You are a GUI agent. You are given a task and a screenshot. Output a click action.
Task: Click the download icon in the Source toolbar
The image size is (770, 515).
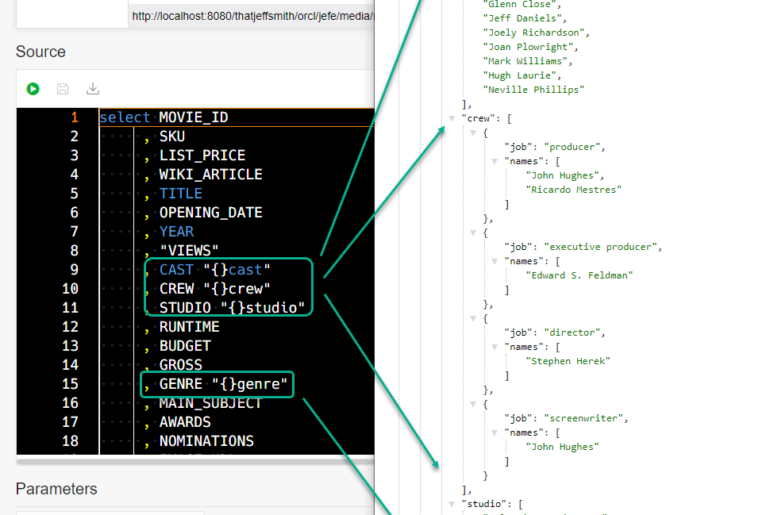pos(92,89)
